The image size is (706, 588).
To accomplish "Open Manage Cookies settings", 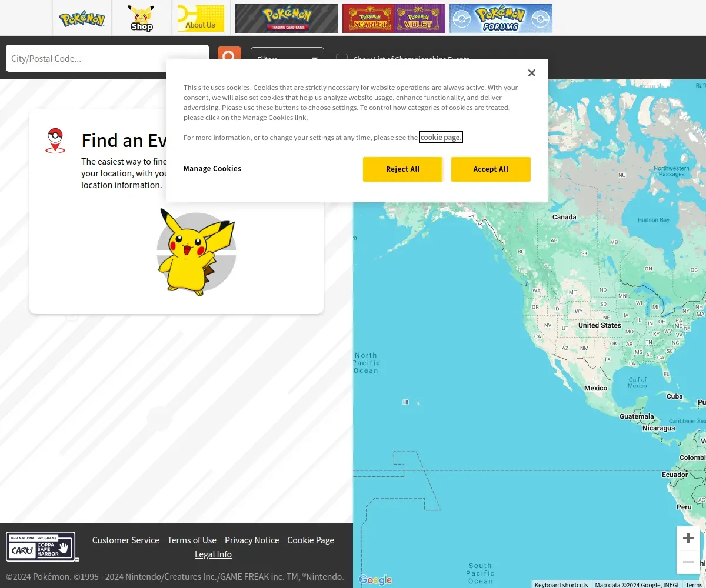I will tap(212, 169).
